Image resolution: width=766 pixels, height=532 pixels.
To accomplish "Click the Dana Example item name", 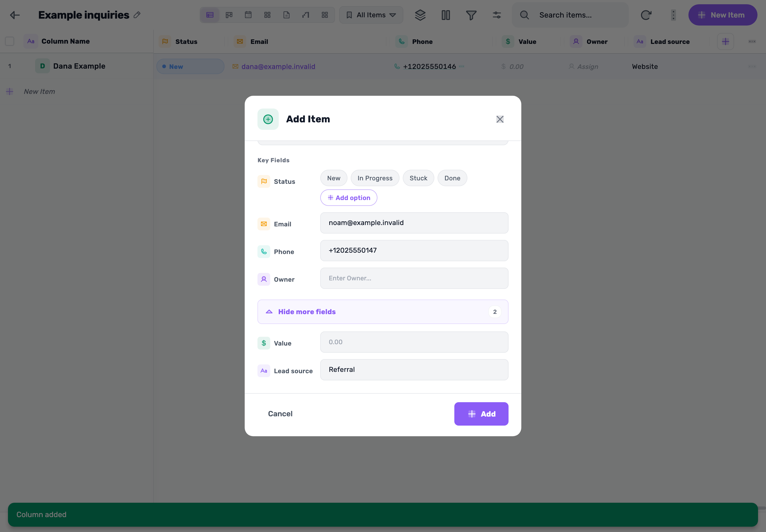I will (x=79, y=66).
